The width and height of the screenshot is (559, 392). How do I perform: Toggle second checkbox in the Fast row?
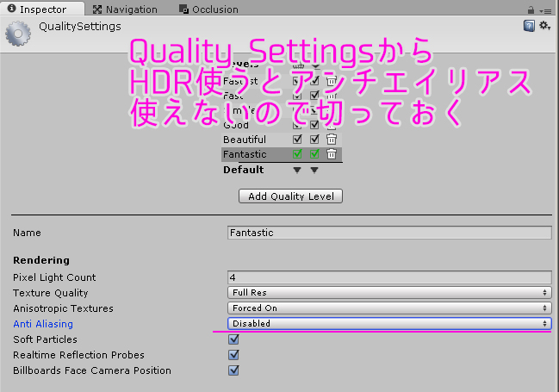click(x=314, y=96)
